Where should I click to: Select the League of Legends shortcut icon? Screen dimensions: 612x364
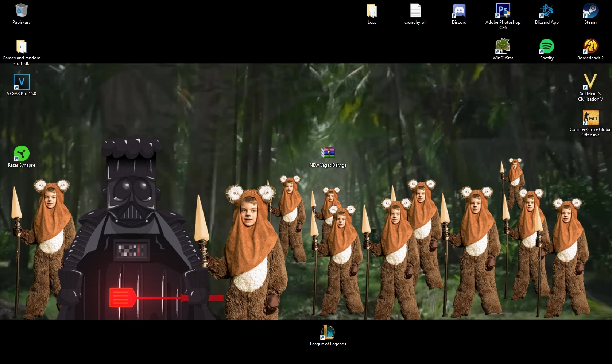(328, 332)
